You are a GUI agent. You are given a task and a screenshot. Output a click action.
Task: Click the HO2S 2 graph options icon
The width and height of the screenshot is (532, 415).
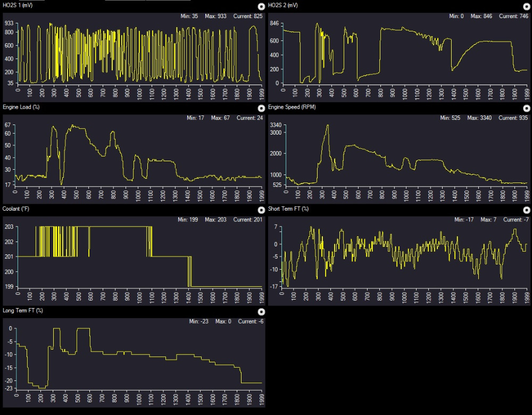pyautogui.click(x=527, y=6)
